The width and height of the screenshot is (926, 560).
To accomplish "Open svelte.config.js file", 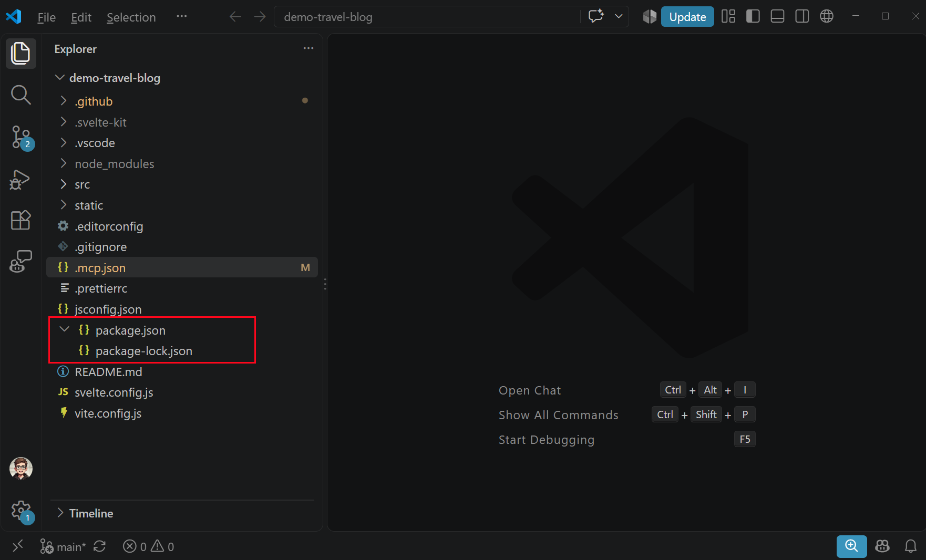I will tap(182, 392).
